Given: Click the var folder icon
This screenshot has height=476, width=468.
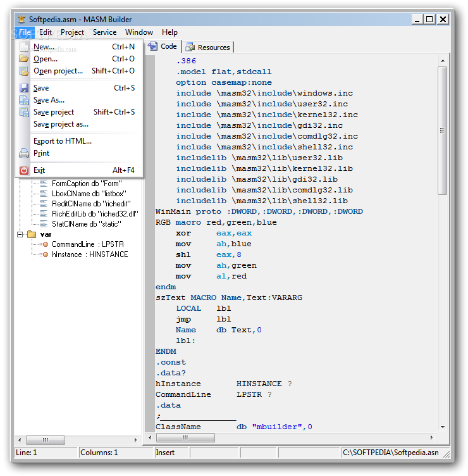Looking at the screenshot, I should point(32,234).
